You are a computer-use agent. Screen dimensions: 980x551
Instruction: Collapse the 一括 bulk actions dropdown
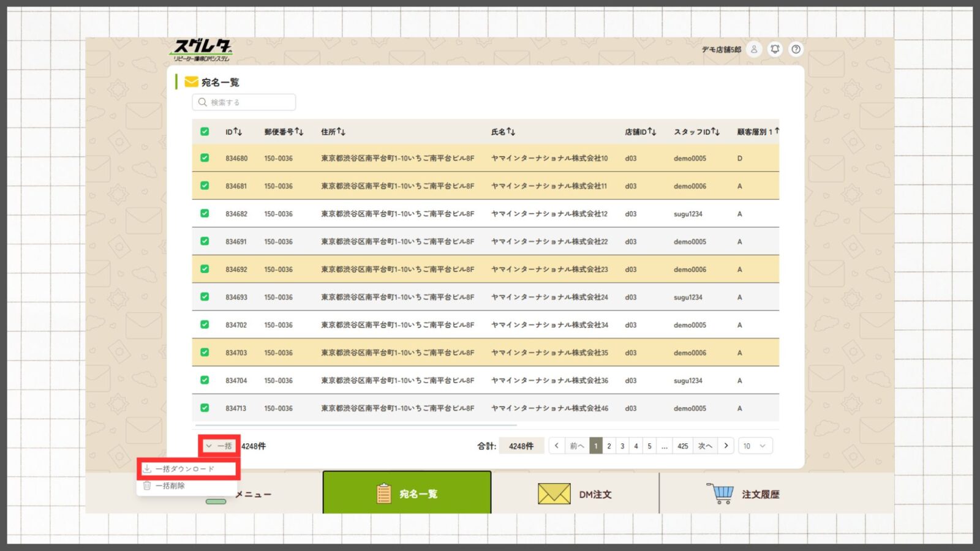219,446
